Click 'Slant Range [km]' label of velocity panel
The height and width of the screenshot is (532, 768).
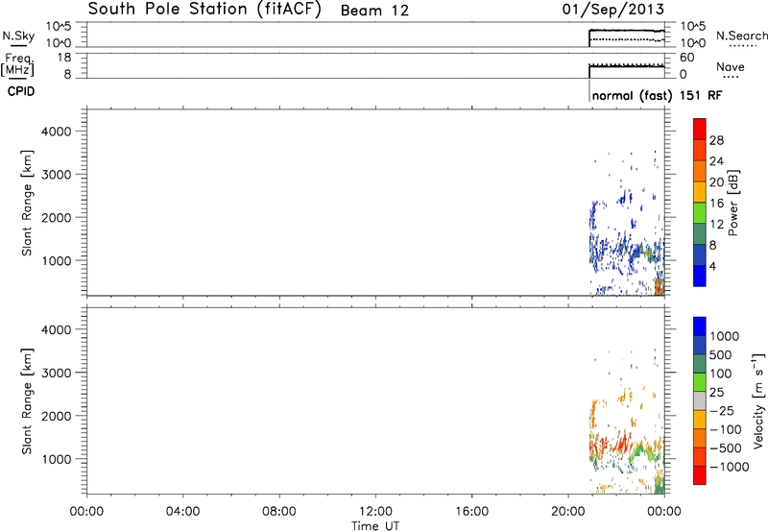(27, 401)
